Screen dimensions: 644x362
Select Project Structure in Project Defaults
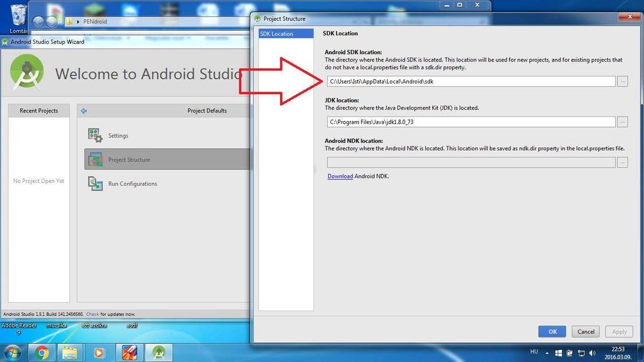167,159
